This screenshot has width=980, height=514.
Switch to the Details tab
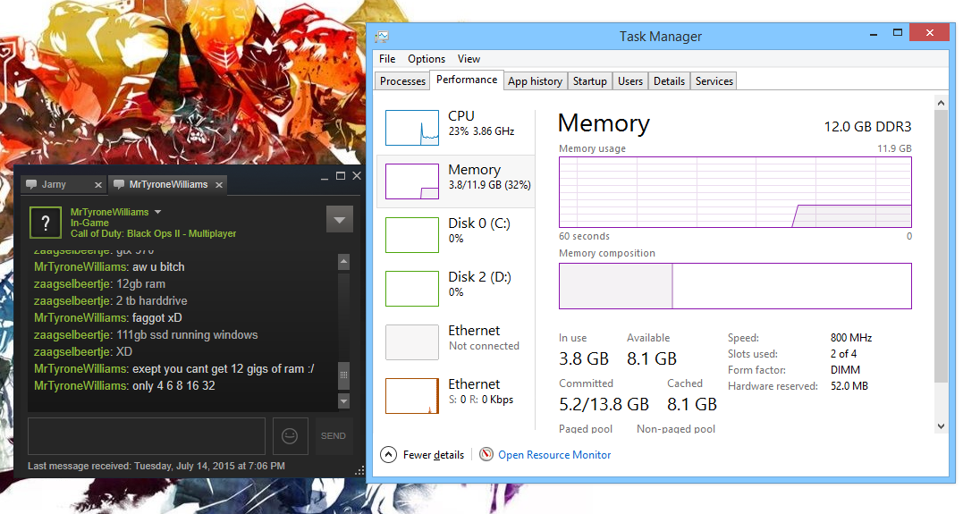(669, 81)
